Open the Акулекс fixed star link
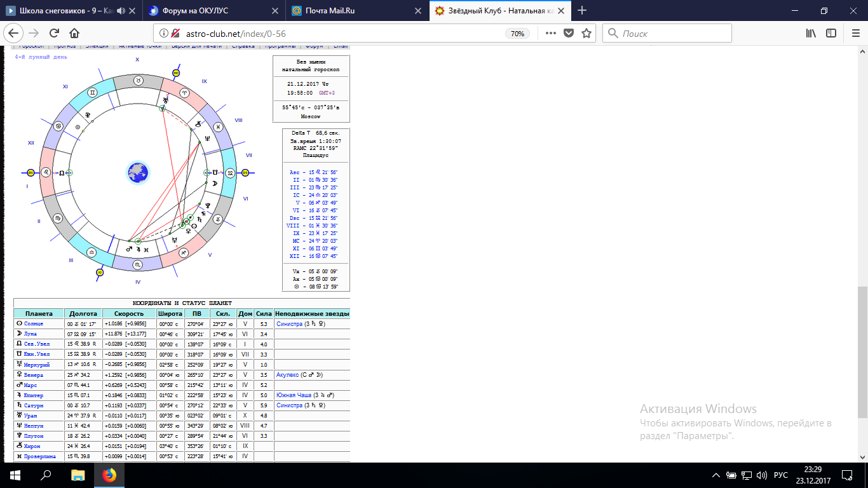This screenshot has height=488, width=868. (x=288, y=375)
